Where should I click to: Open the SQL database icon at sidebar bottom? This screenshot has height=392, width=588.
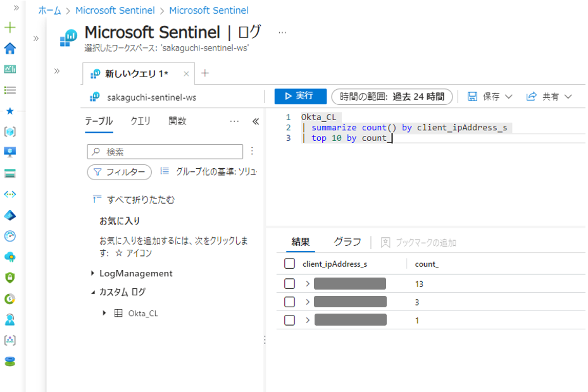point(9,361)
